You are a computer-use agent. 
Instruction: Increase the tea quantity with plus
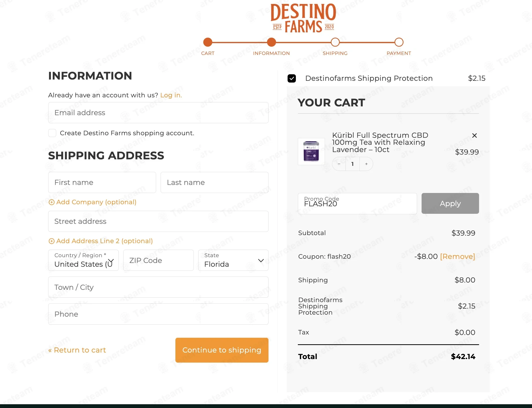(x=366, y=164)
